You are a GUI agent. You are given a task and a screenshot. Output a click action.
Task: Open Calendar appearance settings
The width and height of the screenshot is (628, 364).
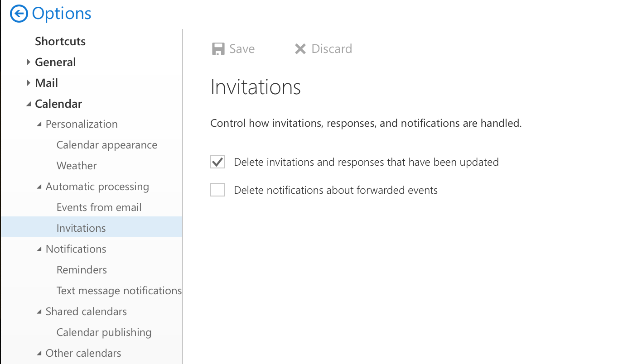pyautogui.click(x=107, y=145)
